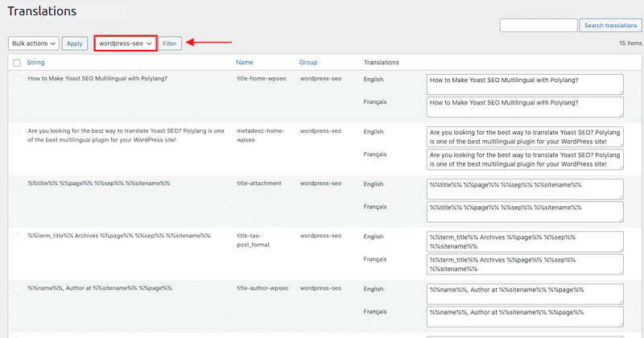Click the Apply button
The width and height of the screenshot is (644, 338).
click(75, 43)
